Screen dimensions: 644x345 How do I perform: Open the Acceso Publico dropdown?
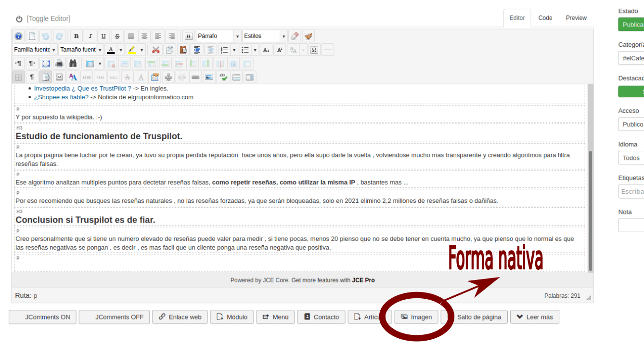(x=631, y=124)
